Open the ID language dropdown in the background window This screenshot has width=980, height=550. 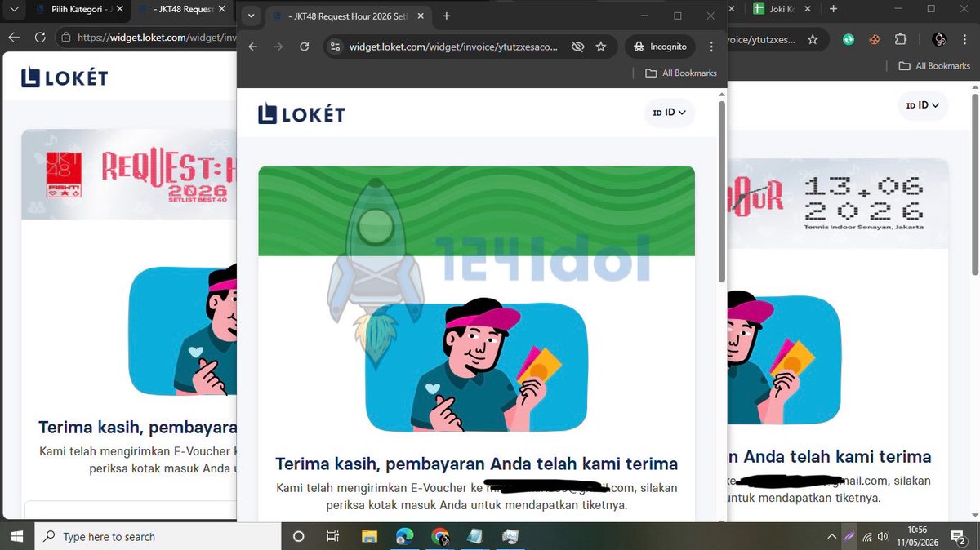point(923,105)
